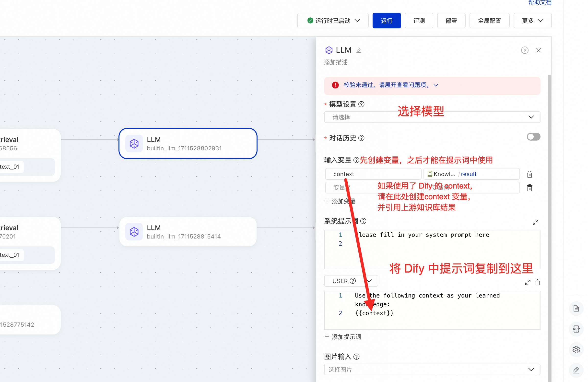Viewport: 588px width, 382px height.
Task: Show help for 系统提示词
Action: click(363, 221)
